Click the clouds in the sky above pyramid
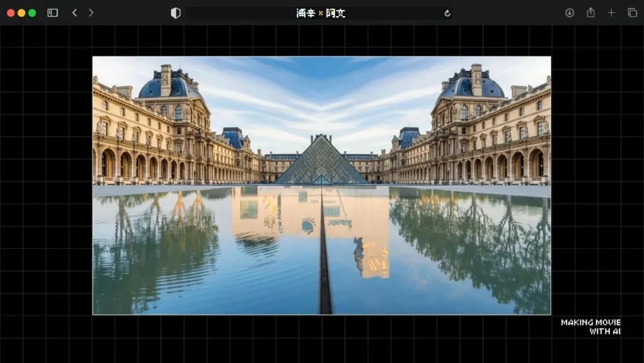 click(322, 101)
